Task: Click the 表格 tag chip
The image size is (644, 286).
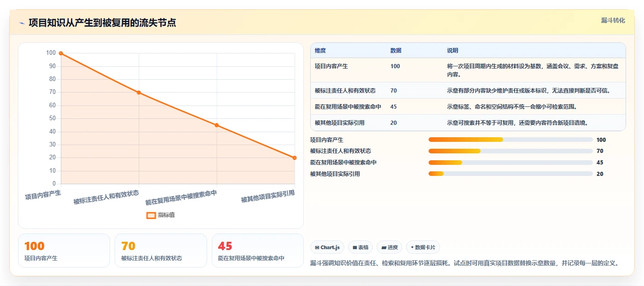Action: point(360,247)
